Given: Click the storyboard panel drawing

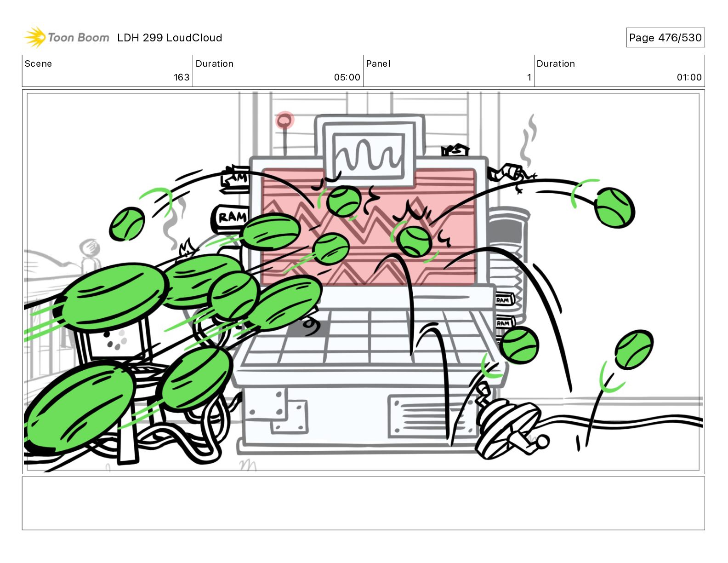Looking at the screenshot, I should click(363, 281).
